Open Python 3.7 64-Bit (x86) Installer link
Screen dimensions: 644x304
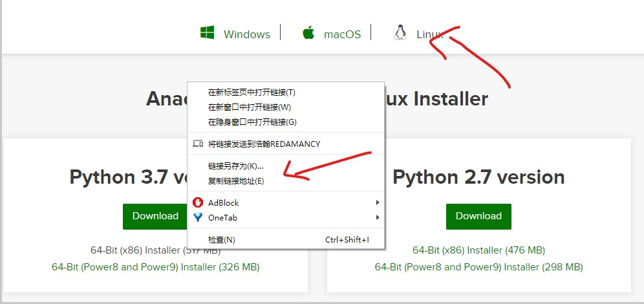(x=156, y=250)
